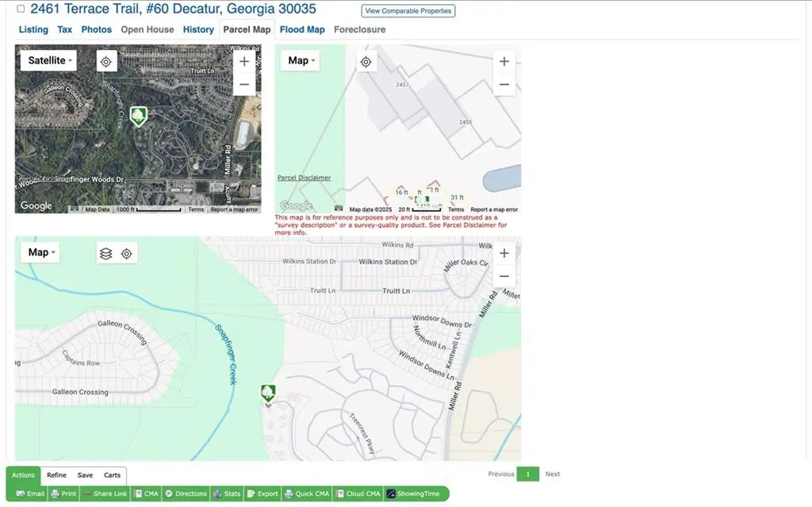This screenshot has width=812, height=507.
Task: Expand the Map type dropdown on parcel map
Action: click(300, 61)
